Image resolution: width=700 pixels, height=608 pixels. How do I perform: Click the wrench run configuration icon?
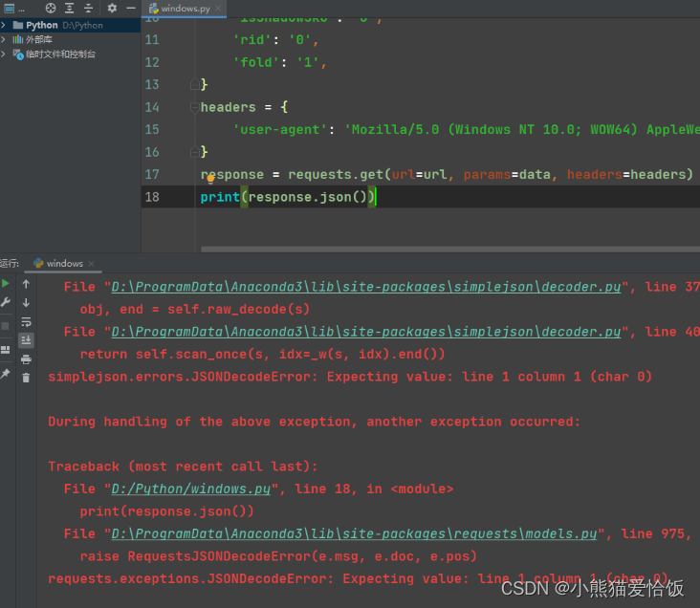(6, 302)
